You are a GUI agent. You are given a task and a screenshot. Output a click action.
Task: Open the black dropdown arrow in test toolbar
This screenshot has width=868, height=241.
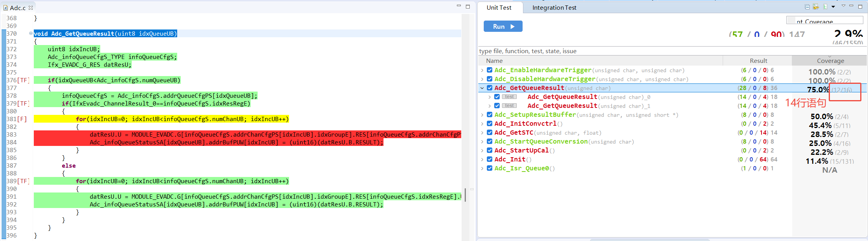(x=833, y=7)
